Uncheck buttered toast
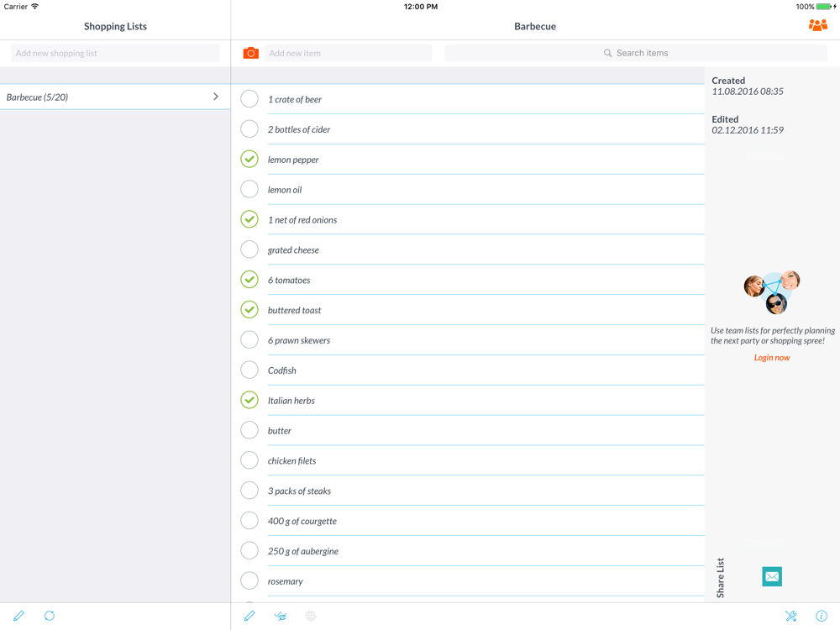This screenshot has width=840, height=630. pyautogui.click(x=249, y=310)
